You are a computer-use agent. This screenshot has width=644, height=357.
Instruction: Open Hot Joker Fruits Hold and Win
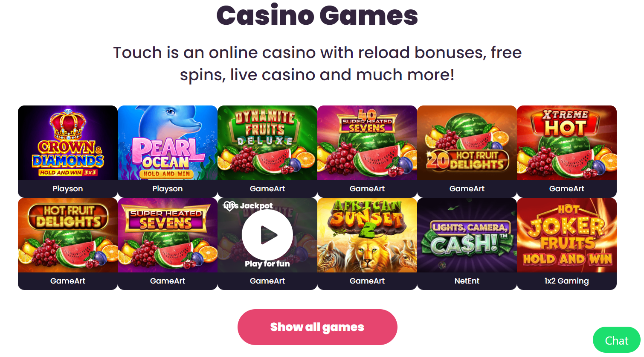(x=567, y=235)
